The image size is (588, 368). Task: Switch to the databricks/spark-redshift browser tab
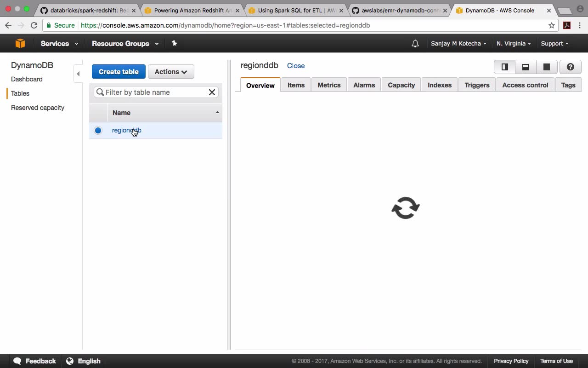tap(87, 11)
